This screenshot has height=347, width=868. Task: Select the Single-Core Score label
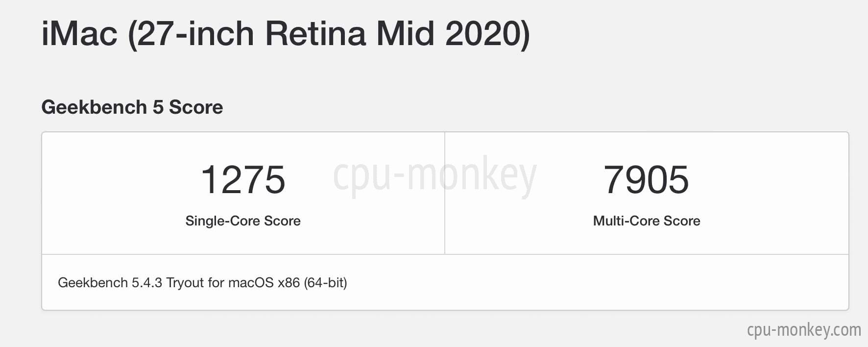pyautogui.click(x=243, y=221)
